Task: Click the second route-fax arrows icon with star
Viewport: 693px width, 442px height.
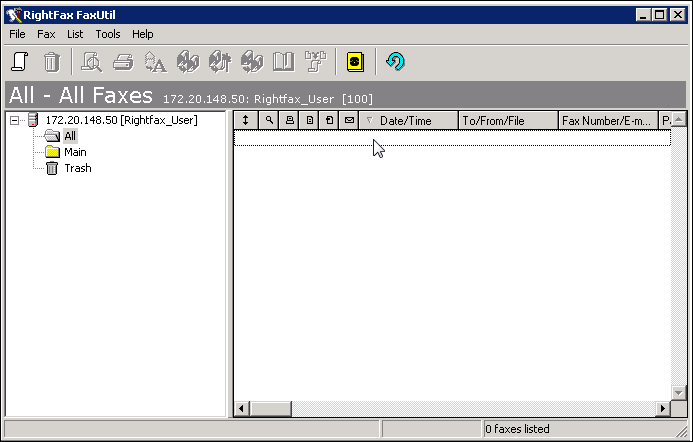Action: (x=220, y=61)
